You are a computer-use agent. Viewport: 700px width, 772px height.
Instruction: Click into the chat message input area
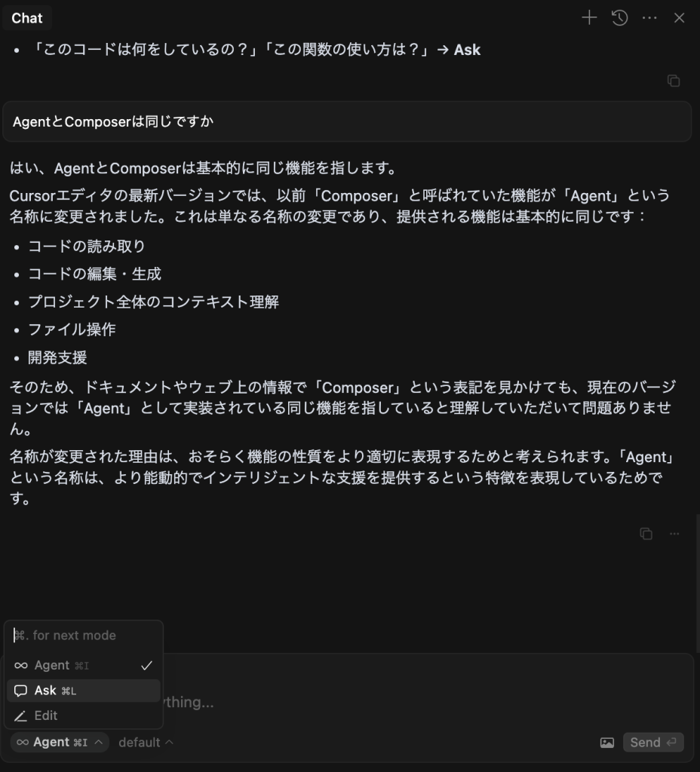(x=422, y=701)
